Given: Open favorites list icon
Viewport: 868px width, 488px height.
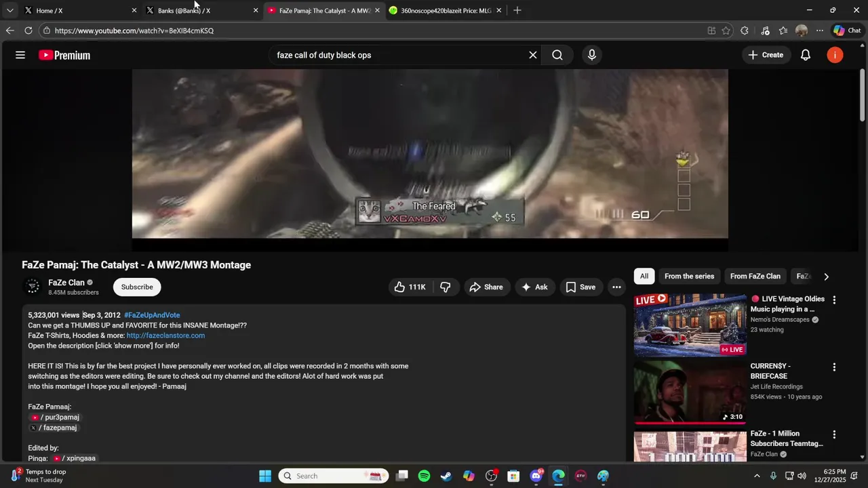Looking at the screenshot, I should pyautogui.click(x=783, y=30).
